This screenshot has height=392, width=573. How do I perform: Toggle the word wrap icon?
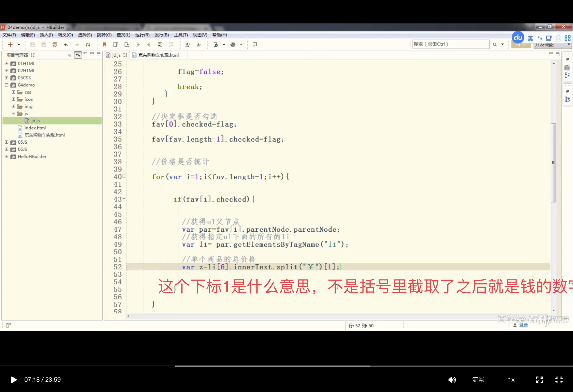(x=160, y=45)
